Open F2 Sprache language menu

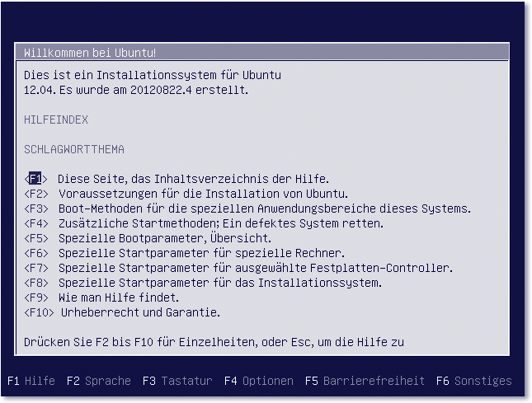pos(99,381)
